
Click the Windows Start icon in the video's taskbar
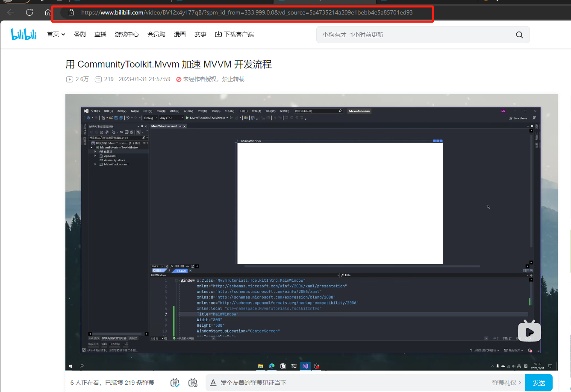click(71, 366)
